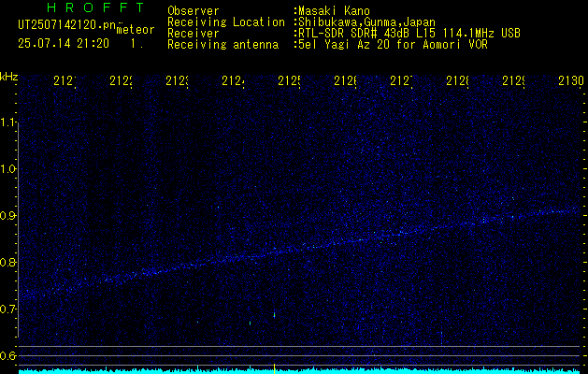Image resolution: width=588 pixels, height=374 pixels.
Task: Click the 0.7 frequency axis label
Action: [x=9, y=309]
